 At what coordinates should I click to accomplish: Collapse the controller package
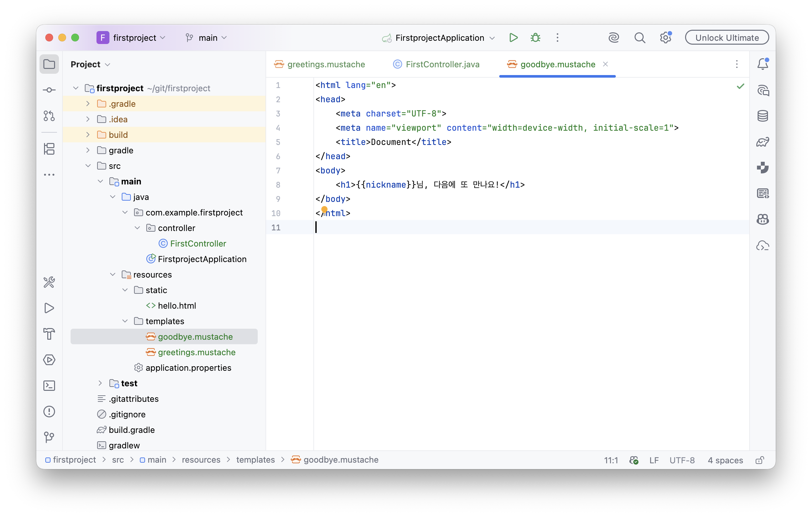tap(137, 228)
